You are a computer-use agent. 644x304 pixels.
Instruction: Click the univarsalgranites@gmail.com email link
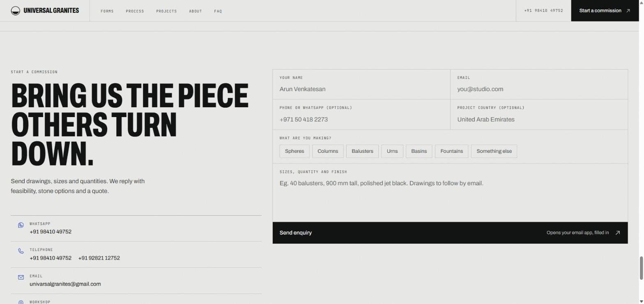pos(65,284)
